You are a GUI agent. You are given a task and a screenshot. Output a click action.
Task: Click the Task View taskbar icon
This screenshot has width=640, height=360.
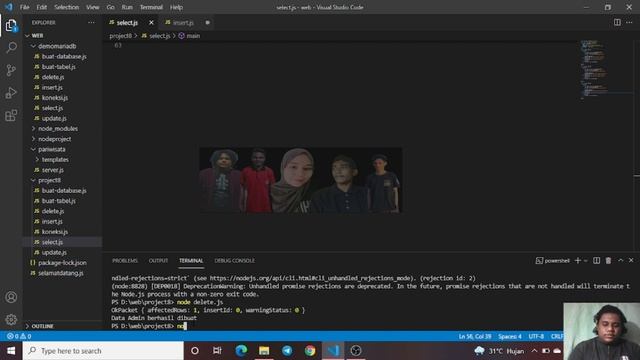217,351
